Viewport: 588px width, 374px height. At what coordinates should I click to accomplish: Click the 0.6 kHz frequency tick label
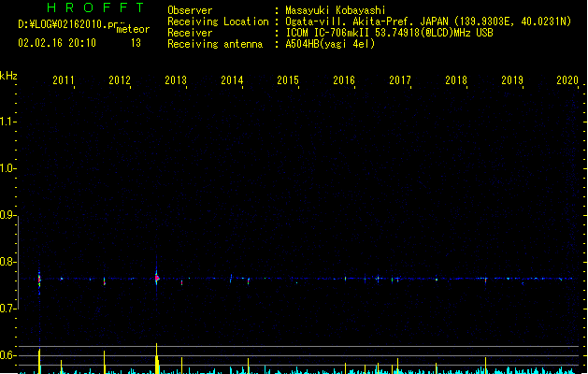pyautogui.click(x=7, y=355)
